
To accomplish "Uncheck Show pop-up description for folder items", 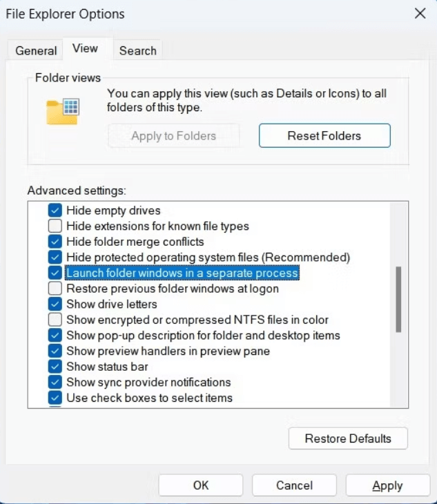I will [x=55, y=336].
